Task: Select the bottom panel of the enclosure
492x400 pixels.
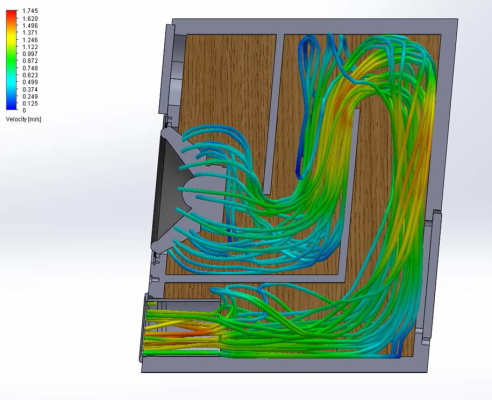Action: (284, 364)
